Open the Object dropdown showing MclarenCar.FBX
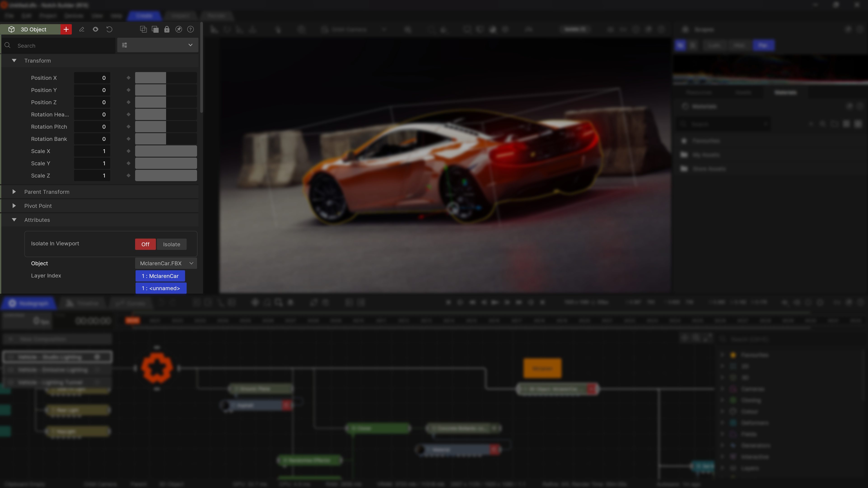 (166, 263)
